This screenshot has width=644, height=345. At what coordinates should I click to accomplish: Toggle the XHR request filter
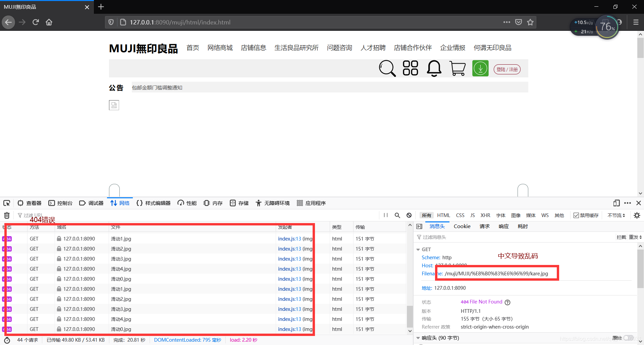click(485, 215)
